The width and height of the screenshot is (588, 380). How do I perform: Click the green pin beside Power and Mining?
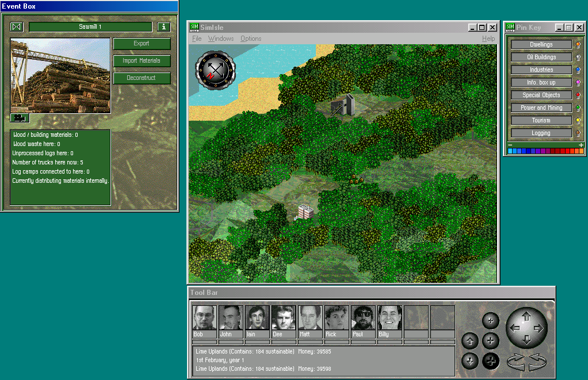tap(578, 108)
